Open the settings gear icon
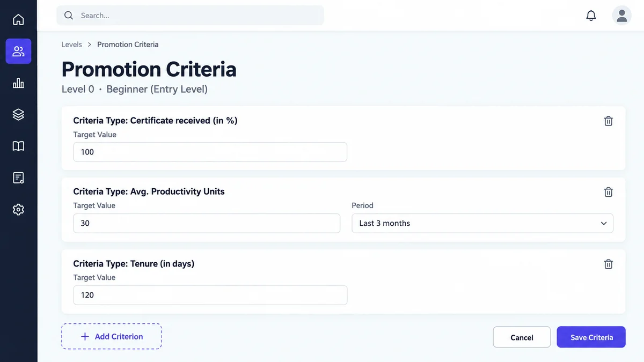The width and height of the screenshot is (644, 362). pyautogui.click(x=18, y=209)
